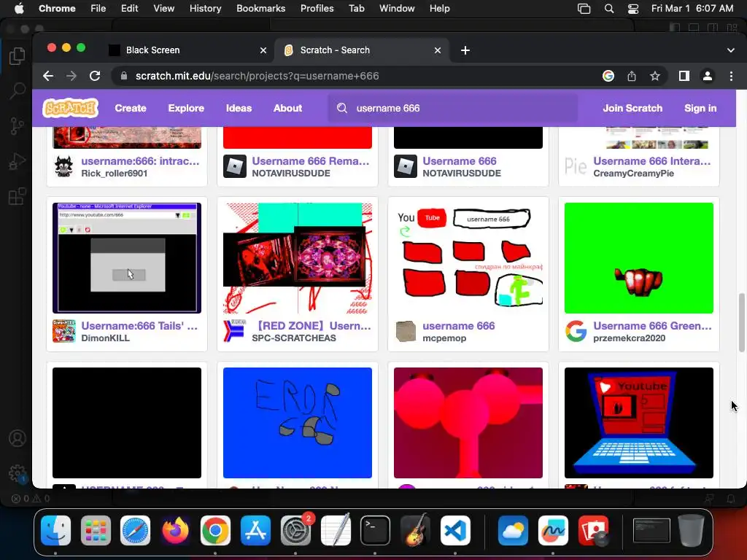Click the Scratch logo in the navbar
747x560 pixels.
(x=70, y=108)
